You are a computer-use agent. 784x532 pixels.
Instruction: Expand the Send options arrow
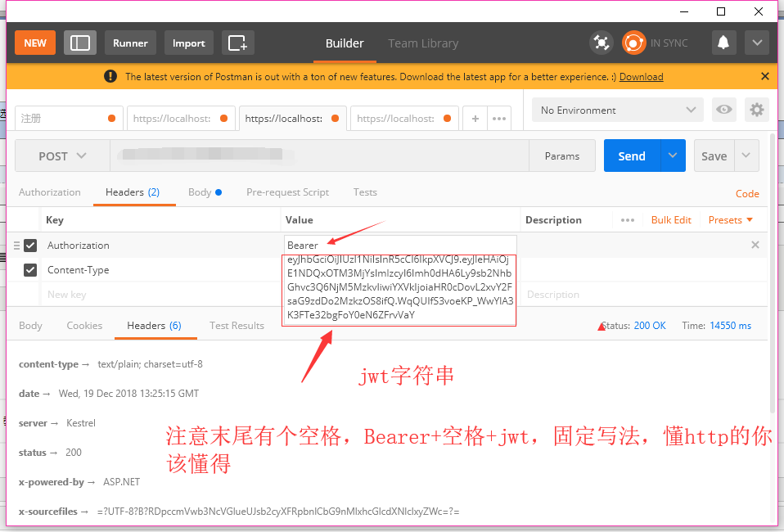(x=673, y=156)
